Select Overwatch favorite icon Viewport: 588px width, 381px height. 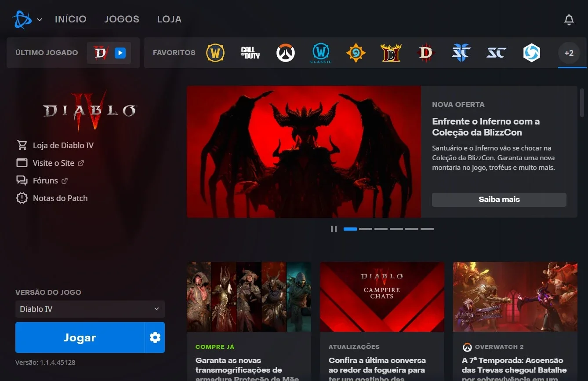(286, 53)
